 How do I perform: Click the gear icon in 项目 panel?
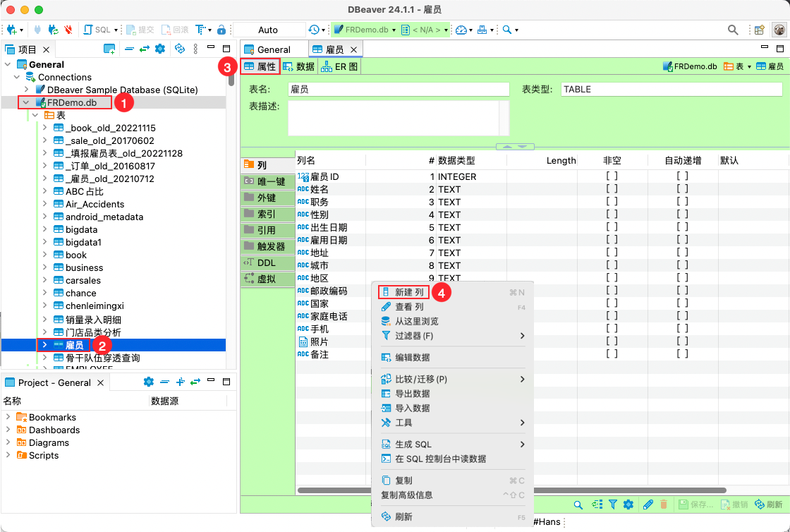pyautogui.click(x=160, y=49)
